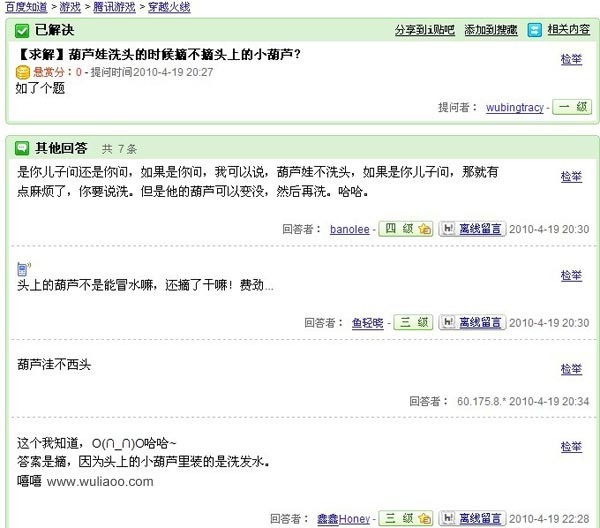Click the ask time 2010-4-19 20:27
Viewport: 600px width, 528px height.
173,72
